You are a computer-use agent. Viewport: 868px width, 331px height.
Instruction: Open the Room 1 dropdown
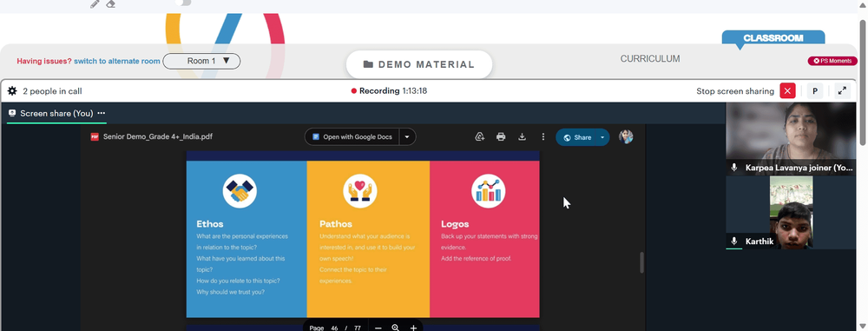(x=201, y=61)
